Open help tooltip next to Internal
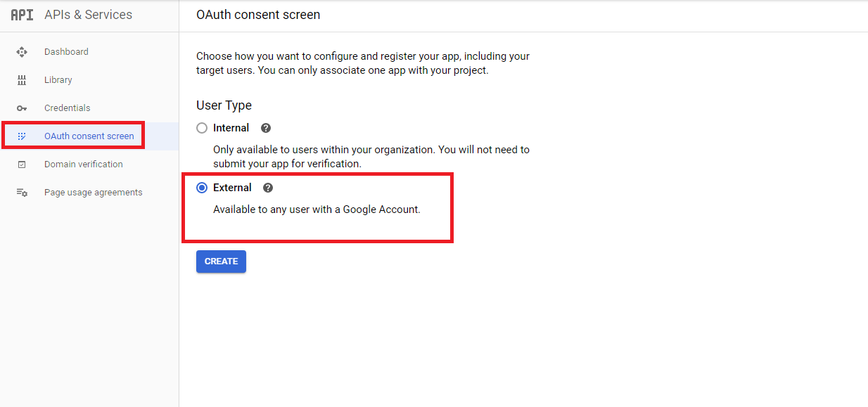Screen dimensions: 868x407 (x=266, y=128)
